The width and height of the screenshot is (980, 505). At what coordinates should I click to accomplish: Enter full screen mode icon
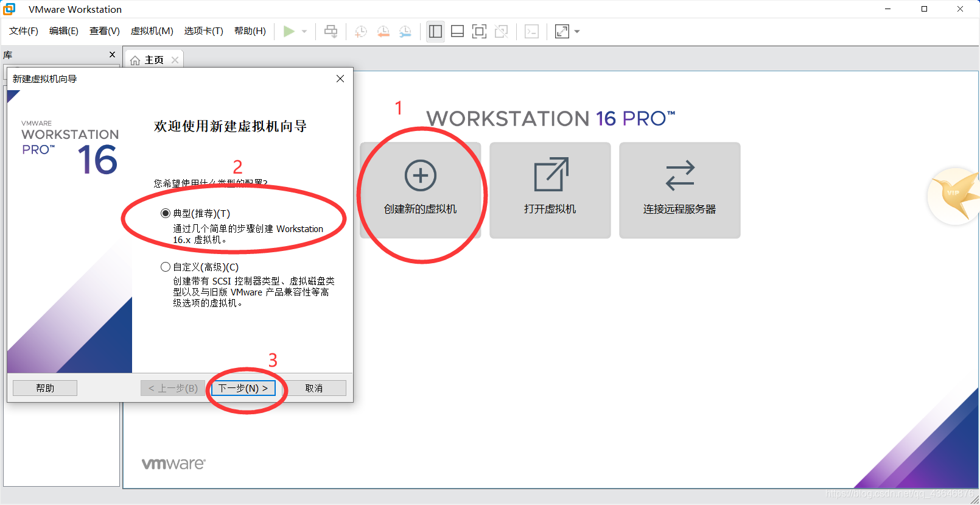click(x=479, y=32)
